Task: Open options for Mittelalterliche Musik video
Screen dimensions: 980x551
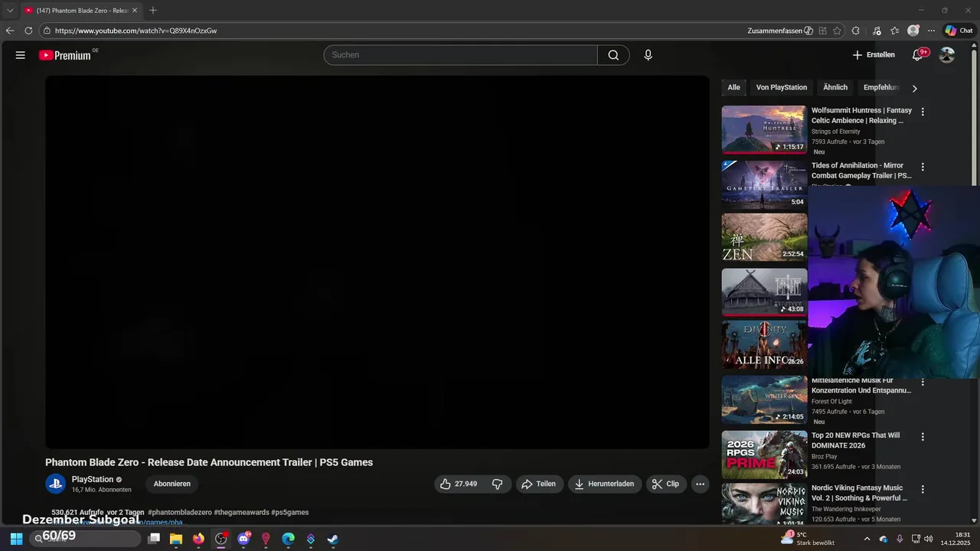Action: [923, 382]
